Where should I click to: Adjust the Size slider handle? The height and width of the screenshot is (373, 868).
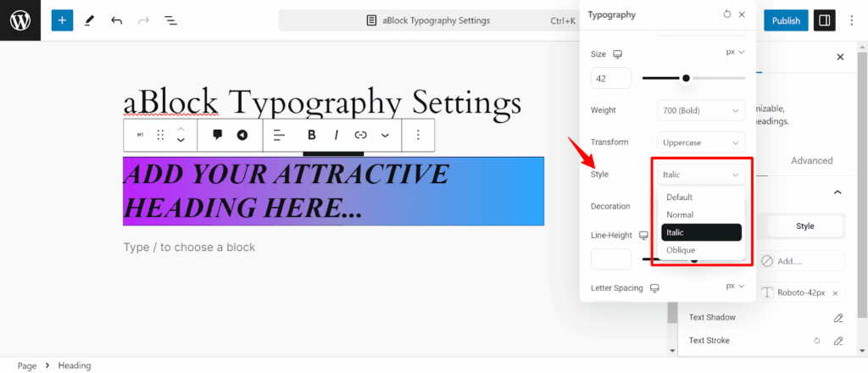[686, 78]
